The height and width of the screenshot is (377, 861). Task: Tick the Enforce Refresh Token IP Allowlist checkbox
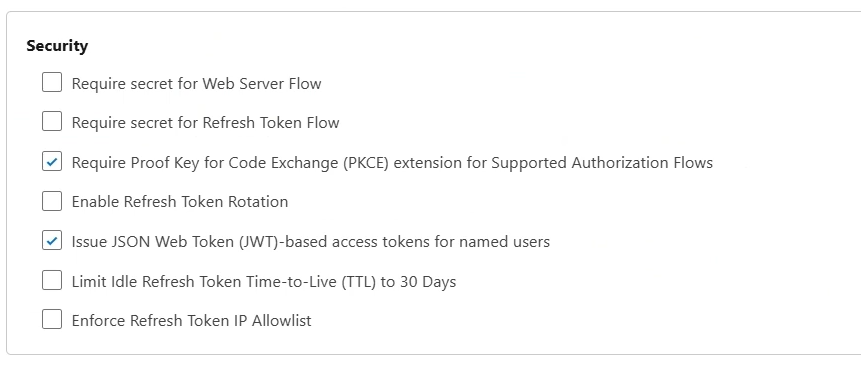coord(52,319)
